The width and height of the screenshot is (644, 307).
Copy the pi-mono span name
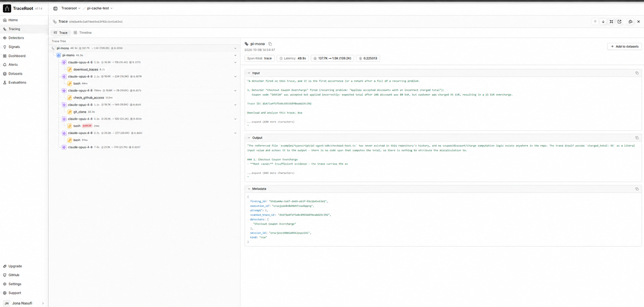pos(270,44)
